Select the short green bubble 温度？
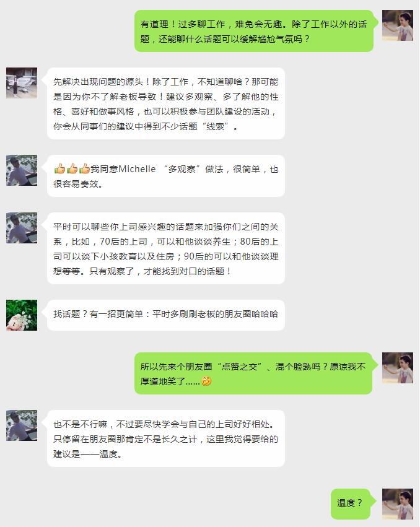 coord(351,504)
